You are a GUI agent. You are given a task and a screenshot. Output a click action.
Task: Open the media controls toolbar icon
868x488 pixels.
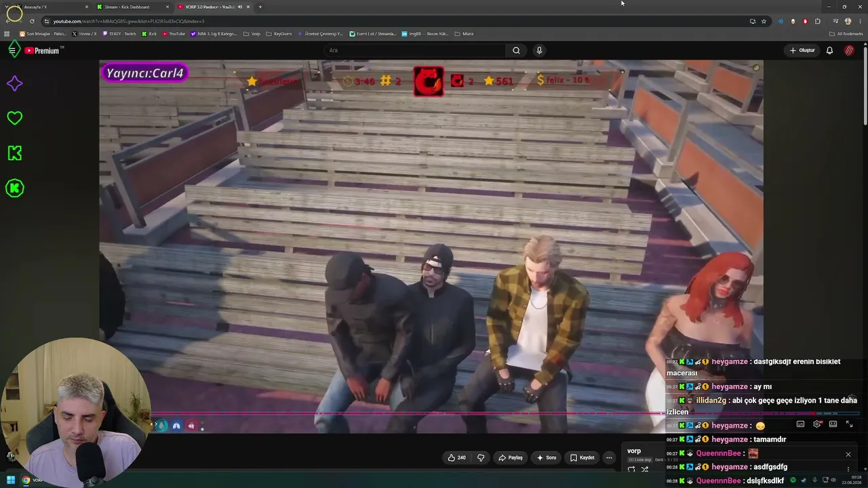pyautogui.click(x=835, y=21)
